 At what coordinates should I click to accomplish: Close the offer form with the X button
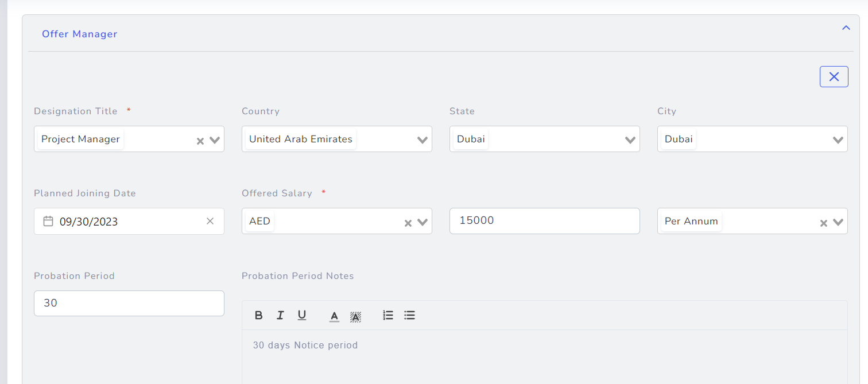[834, 76]
